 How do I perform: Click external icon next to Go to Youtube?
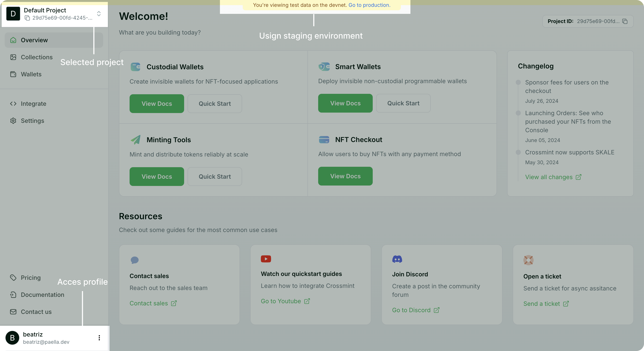[x=307, y=301]
